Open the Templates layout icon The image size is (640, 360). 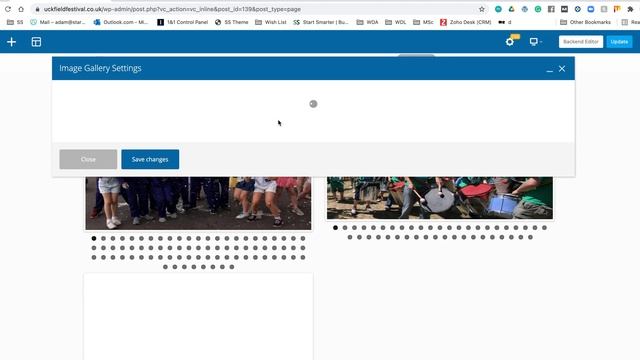[x=36, y=42]
